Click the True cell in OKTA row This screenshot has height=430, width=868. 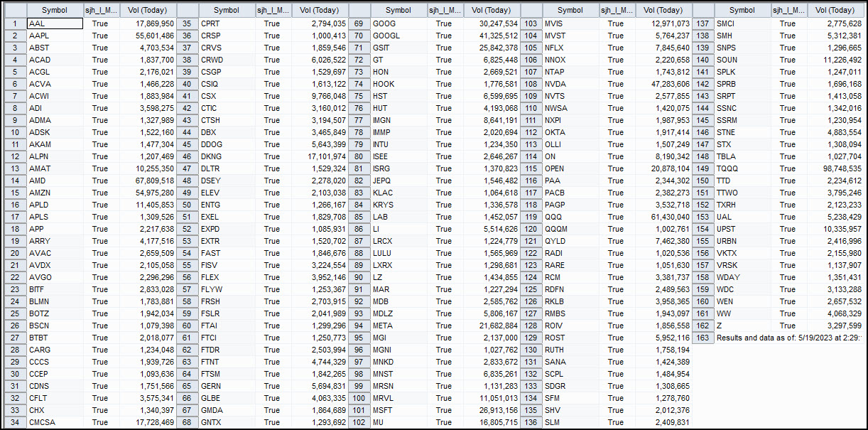point(616,132)
